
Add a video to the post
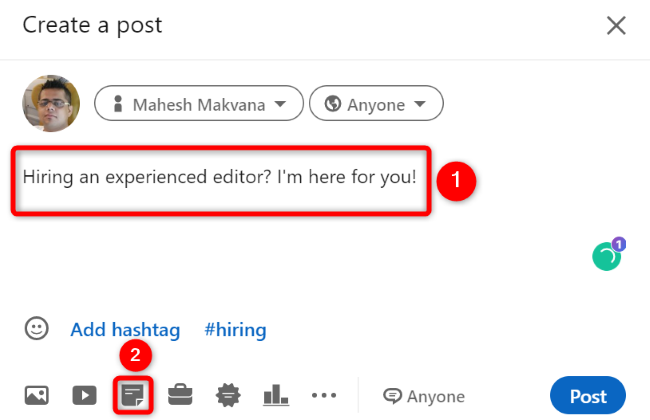point(84,396)
